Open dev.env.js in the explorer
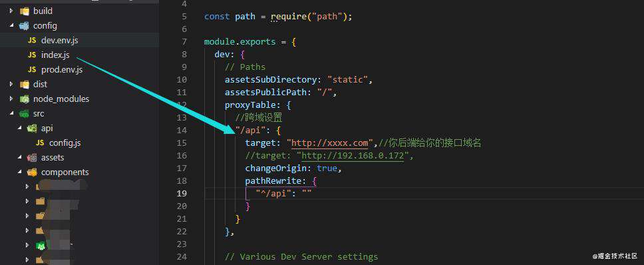The height and width of the screenshot is (265, 644). click(60, 40)
